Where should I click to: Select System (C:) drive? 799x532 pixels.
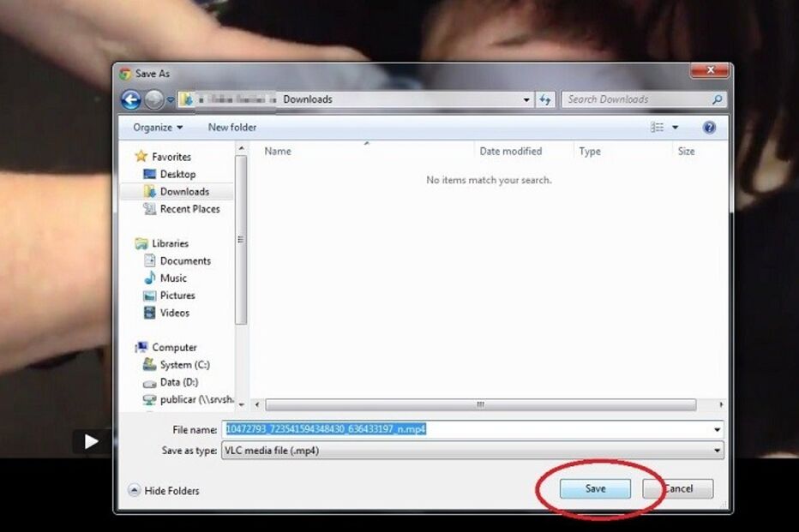tap(184, 365)
